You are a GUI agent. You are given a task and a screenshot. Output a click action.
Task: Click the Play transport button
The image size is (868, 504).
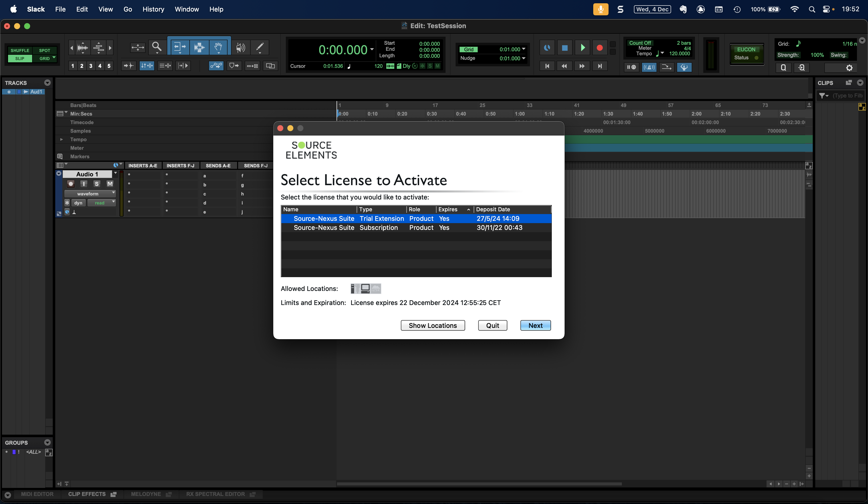582,47
